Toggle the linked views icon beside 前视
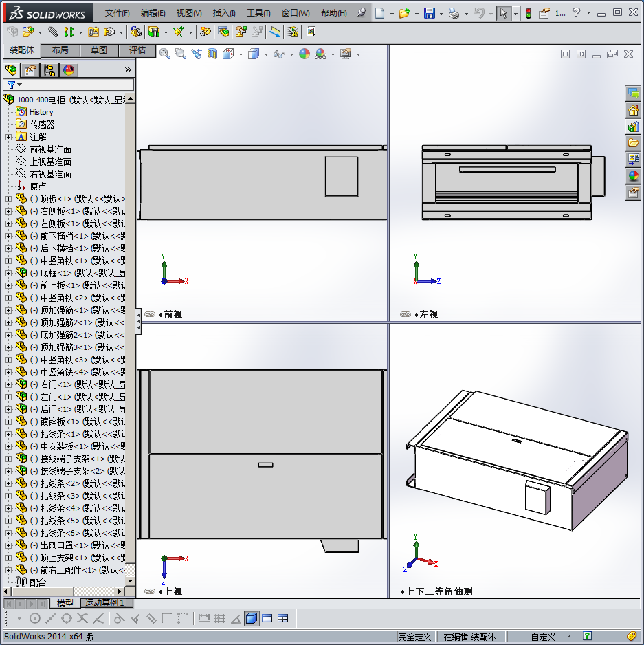This screenshot has height=645, width=644. 150,314
